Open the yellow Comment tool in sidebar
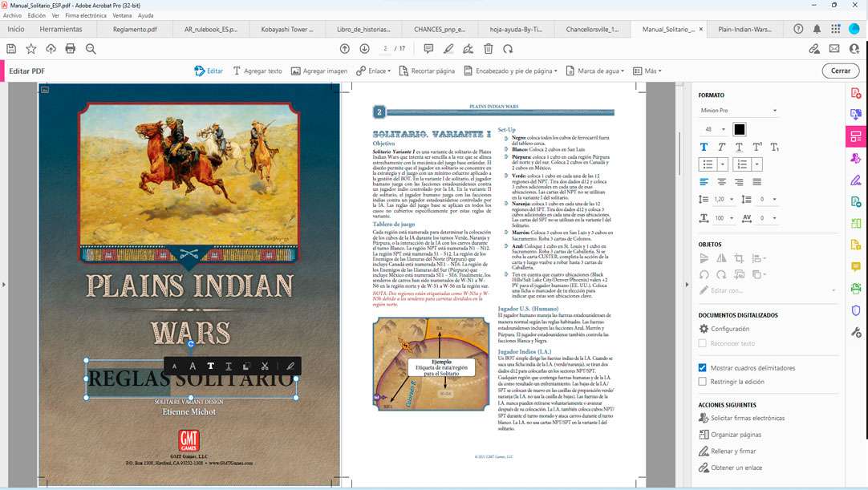 [856, 267]
